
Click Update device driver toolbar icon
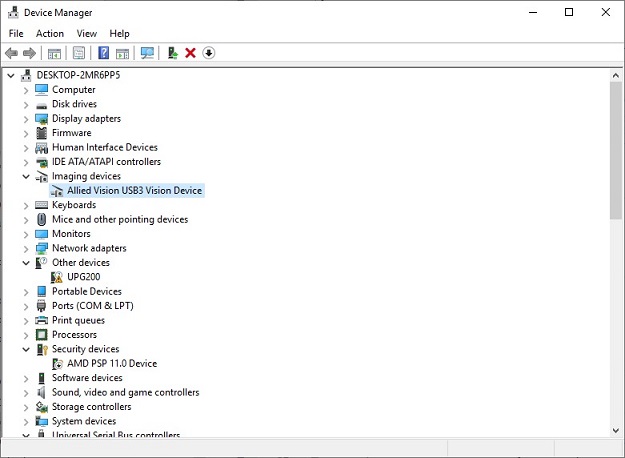tap(172, 53)
